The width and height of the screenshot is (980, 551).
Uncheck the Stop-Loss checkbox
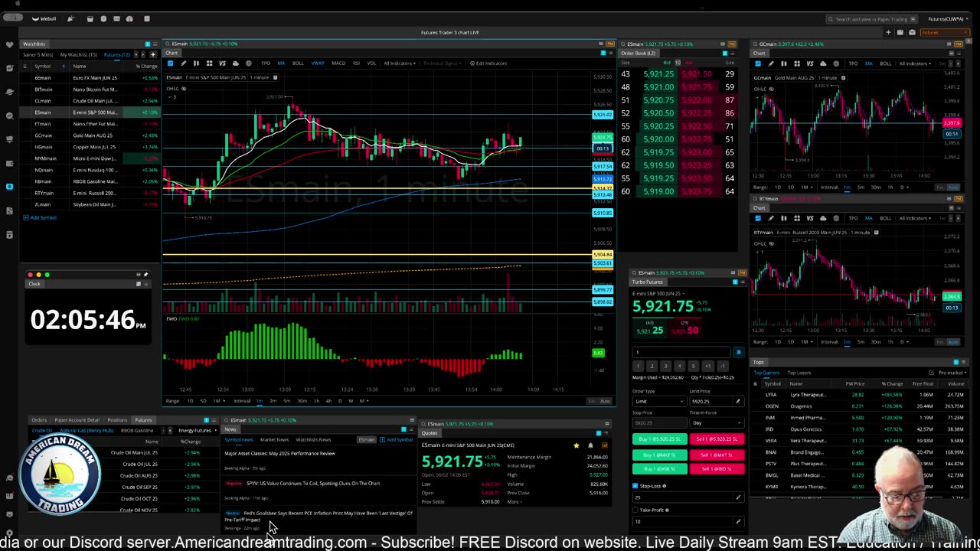point(635,486)
